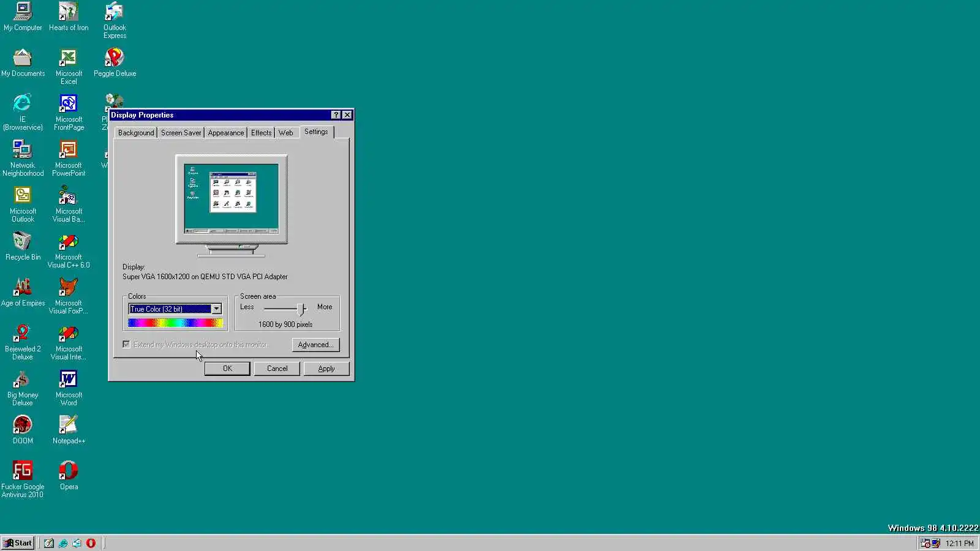Select the Microsoft Outlook desktop icon
980x551 pixels.
point(23,204)
